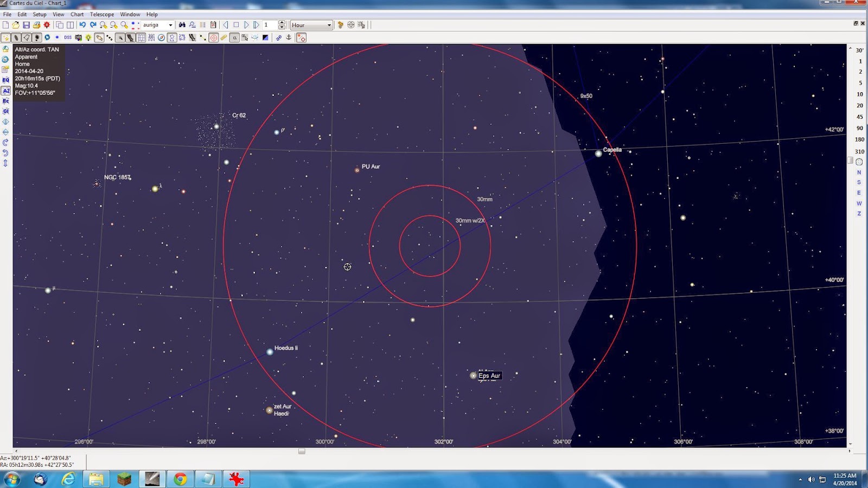The image size is (868, 488).
Task: Click the calendar date/time icon
Action: 213,25
